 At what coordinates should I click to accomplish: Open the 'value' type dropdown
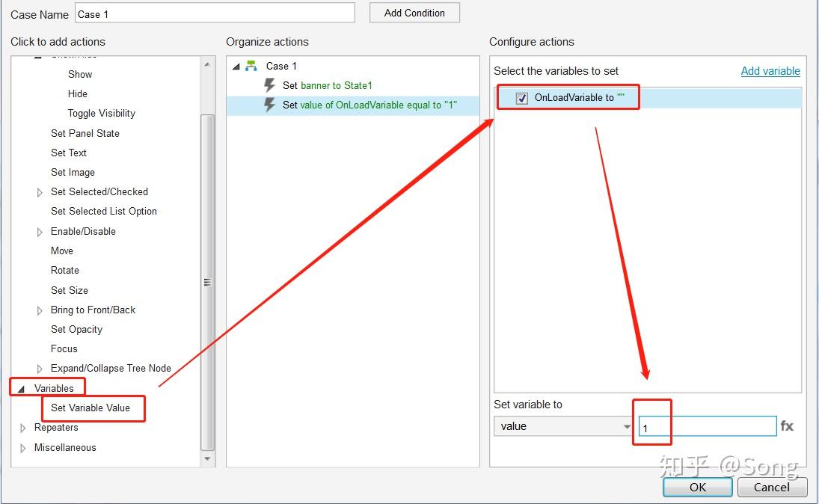pos(563,426)
